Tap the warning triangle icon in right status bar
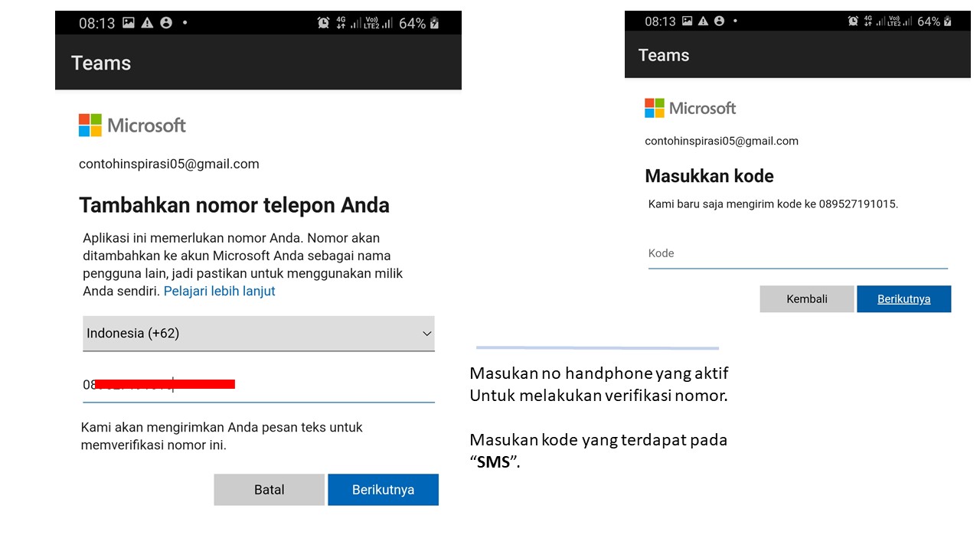This screenshot has width=980, height=551. 703,21
